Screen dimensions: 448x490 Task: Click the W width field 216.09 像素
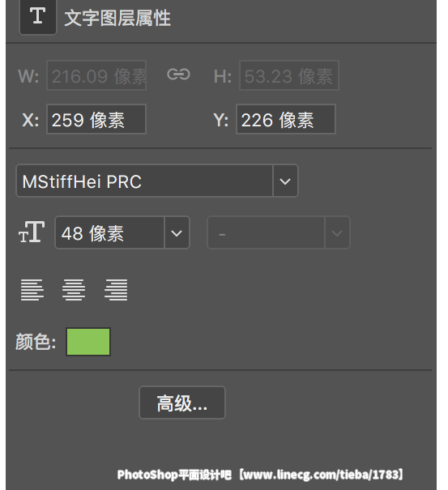coord(96,75)
